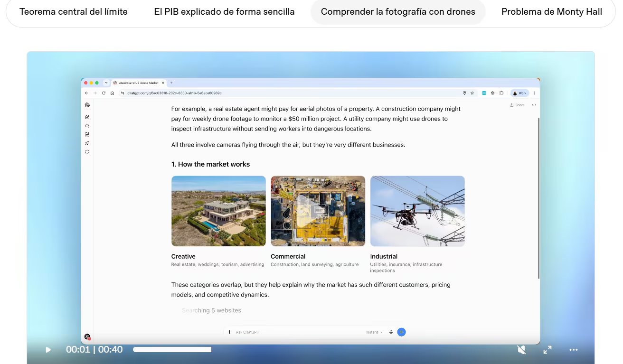Open the Problema de Monty Hall tab

pyautogui.click(x=552, y=12)
